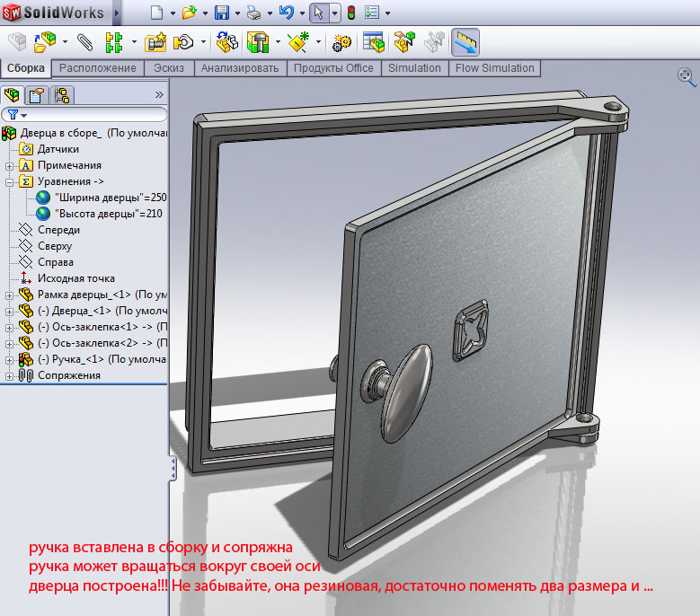Click the zoom magnifier in viewport
700x616 pixels.
[x=686, y=77]
